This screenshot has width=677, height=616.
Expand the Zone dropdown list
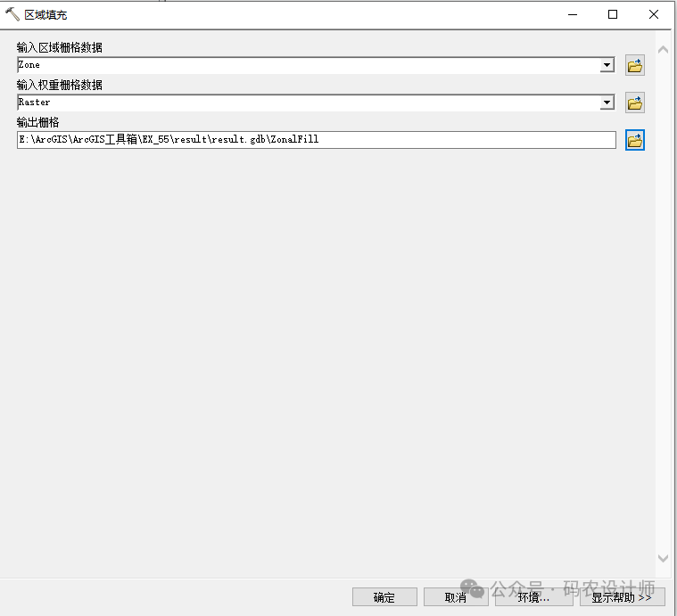coord(607,65)
